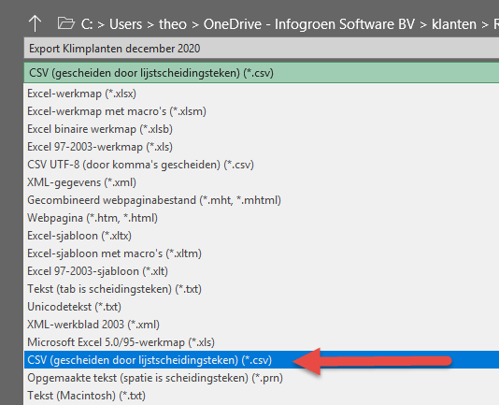Click the file name field Export Klimplanten

(261, 49)
